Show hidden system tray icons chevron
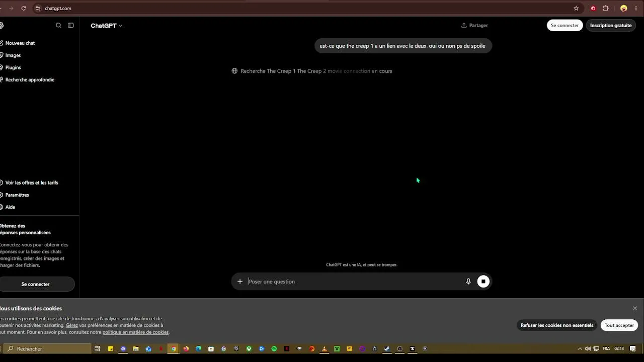Screen dimensions: 644x362 pos(580,348)
